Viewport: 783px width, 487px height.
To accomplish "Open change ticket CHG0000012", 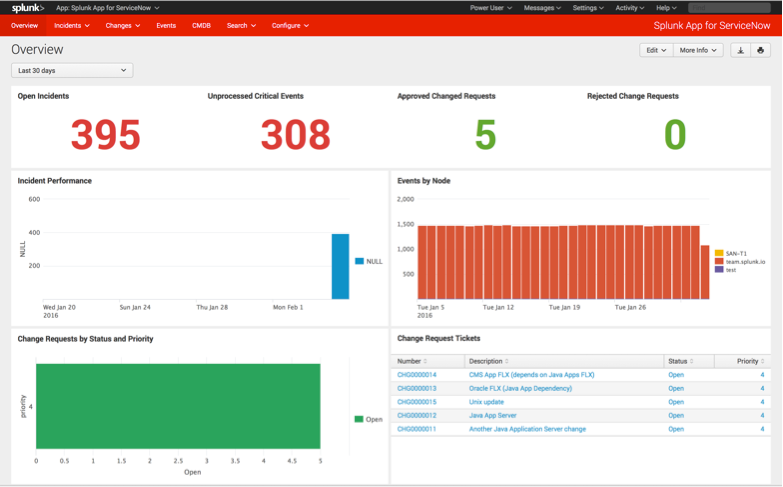I will [416, 415].
